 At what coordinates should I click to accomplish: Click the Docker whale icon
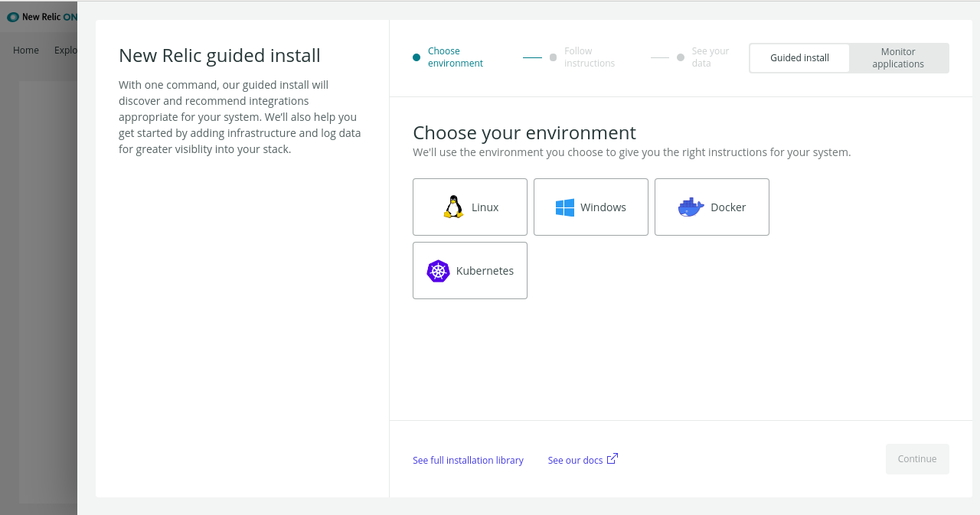coord(691,207)
